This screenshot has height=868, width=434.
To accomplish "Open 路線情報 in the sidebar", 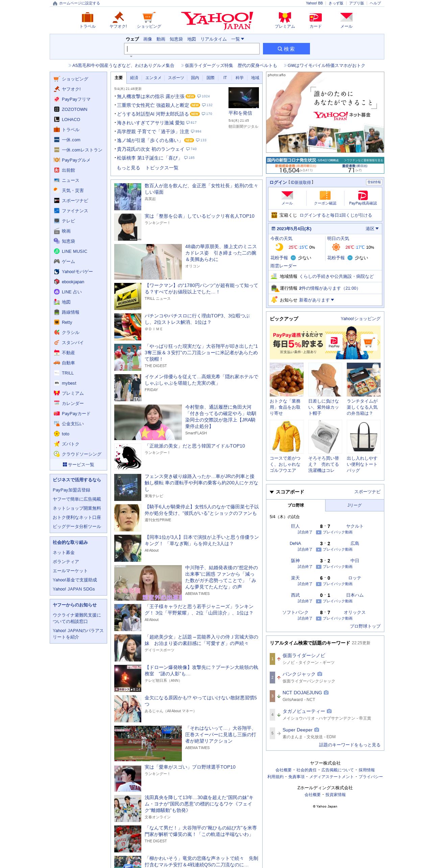I will (x=70, y=312).
